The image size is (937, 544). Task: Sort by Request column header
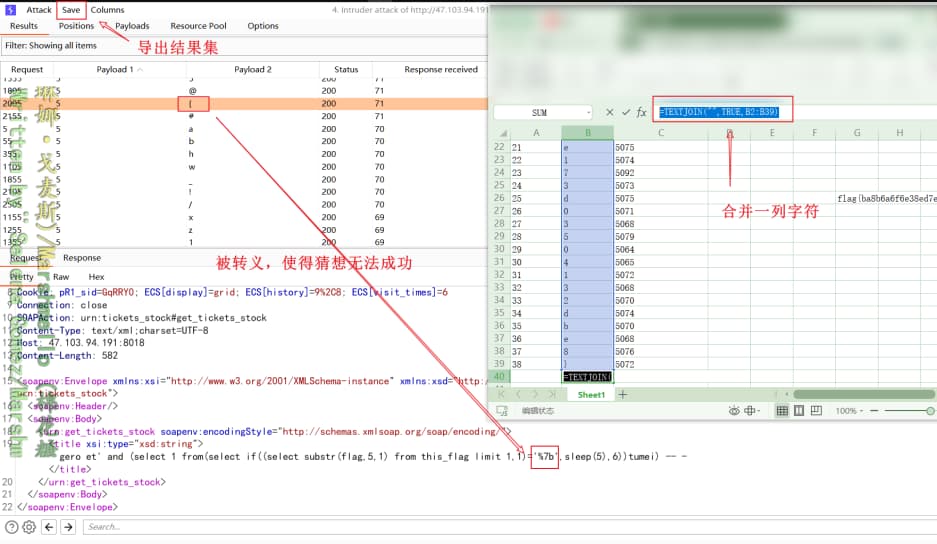point(27,69)
